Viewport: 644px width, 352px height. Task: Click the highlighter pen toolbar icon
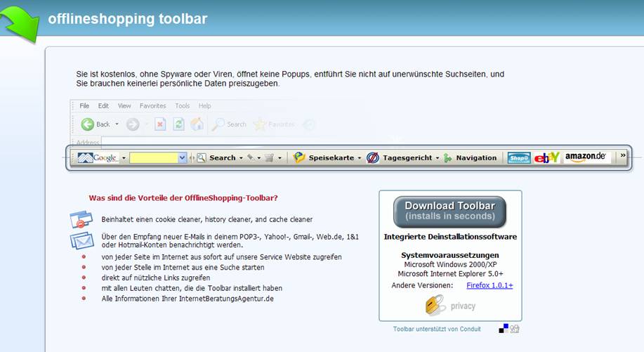click(x=250, y=157)
